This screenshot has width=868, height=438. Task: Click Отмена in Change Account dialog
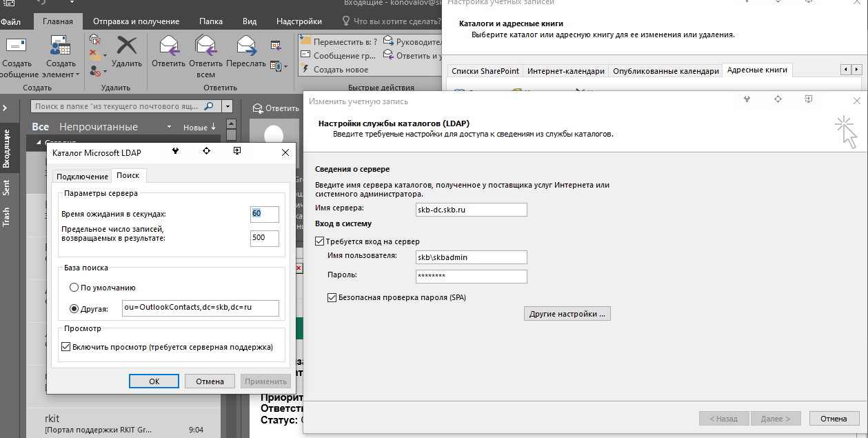[x=834, y=419]
